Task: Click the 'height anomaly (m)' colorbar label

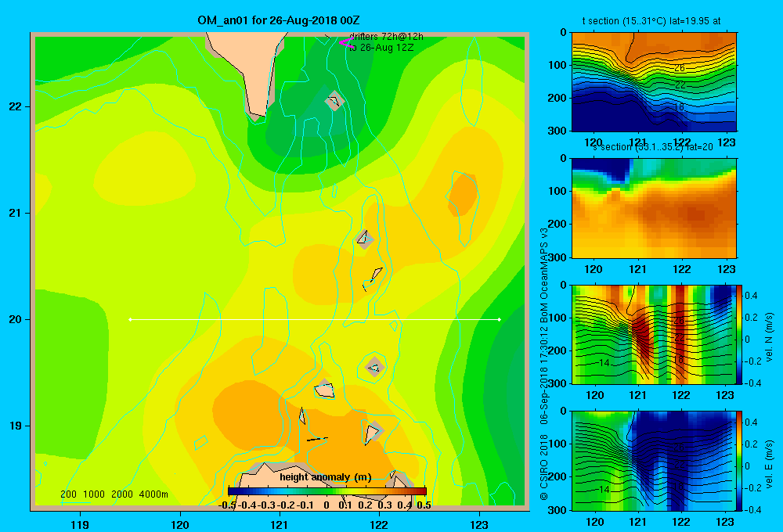Action: pos(326,477)
